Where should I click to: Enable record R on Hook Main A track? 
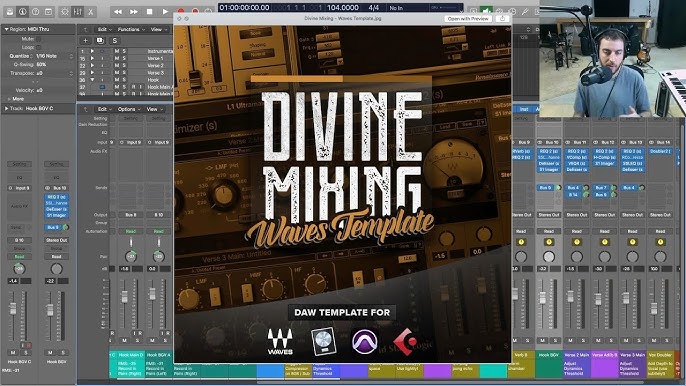tap(133, 87)
